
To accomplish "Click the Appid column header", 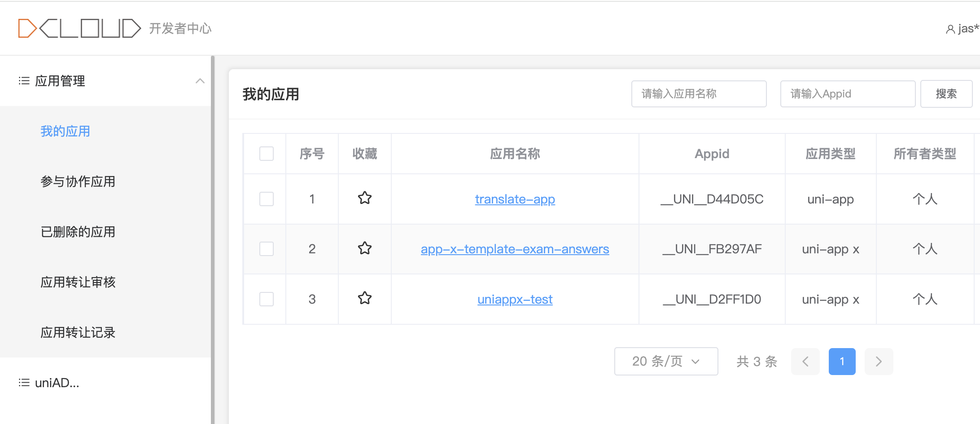I will coord(712,154).
